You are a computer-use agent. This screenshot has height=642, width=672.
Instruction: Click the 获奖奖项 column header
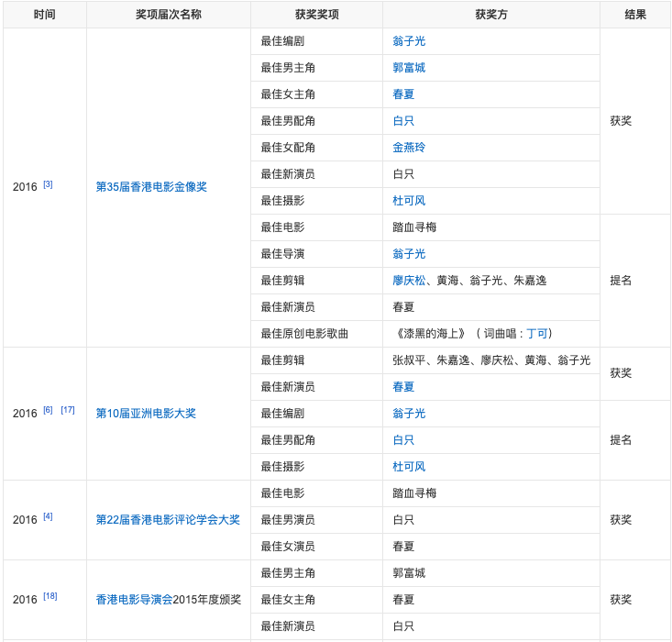[316, 15]
